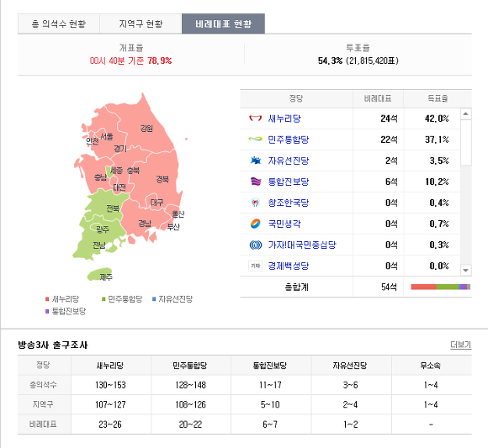488x448 pixels.
Task: Click the 자유선진당 party logo icon
Action: pos(256,161)
